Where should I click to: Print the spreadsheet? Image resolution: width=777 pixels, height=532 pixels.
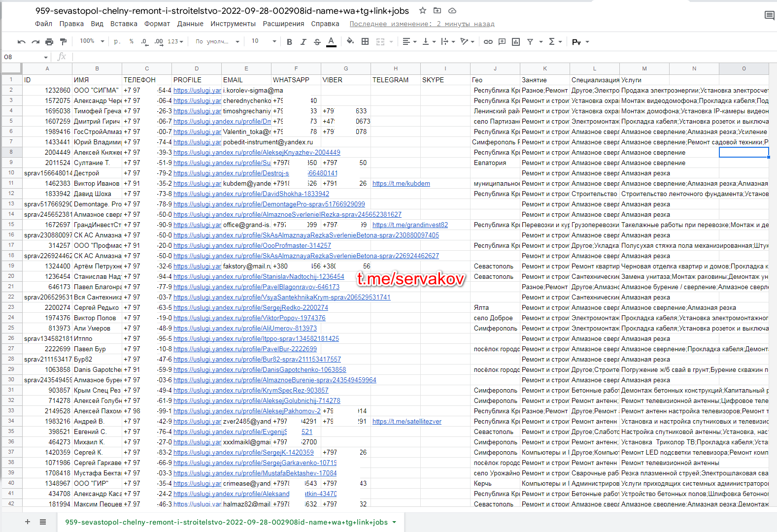[x=49, y=42]
